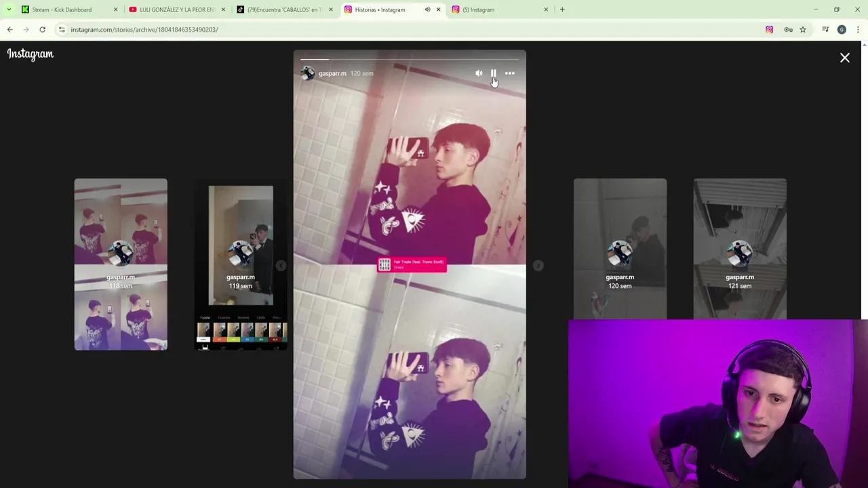Image resolution: width=868 pixels, height=488 pixels.
Task: Open the saved passwords key icon
Action: tap(788, 30)
